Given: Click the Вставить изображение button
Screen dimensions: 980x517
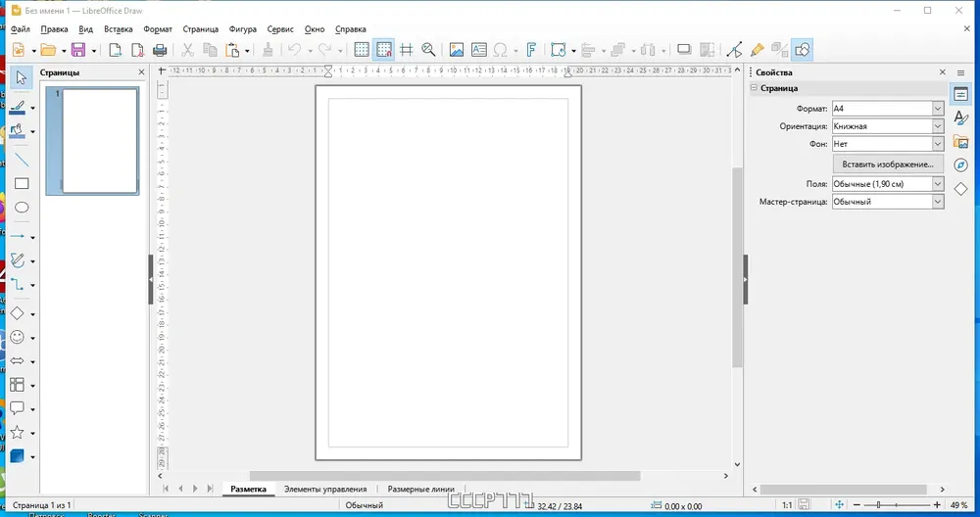Looking at the screenshot, I should 888,164.
